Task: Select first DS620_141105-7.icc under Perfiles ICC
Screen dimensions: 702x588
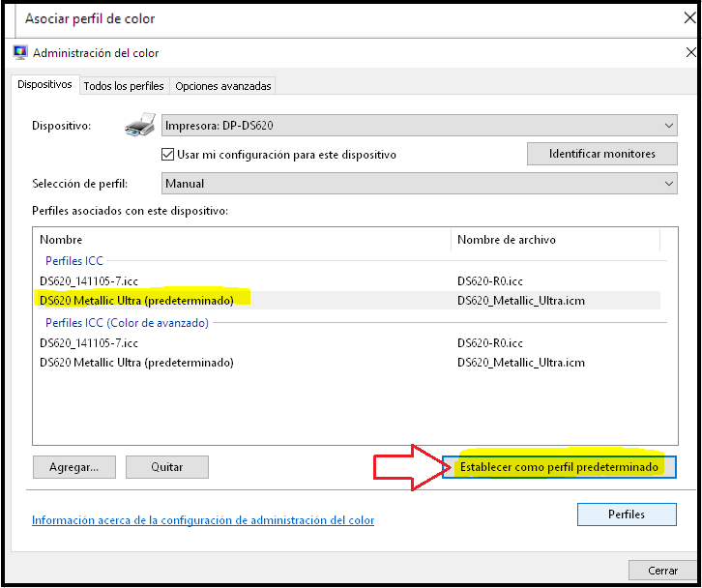Action: pos(89,281)
